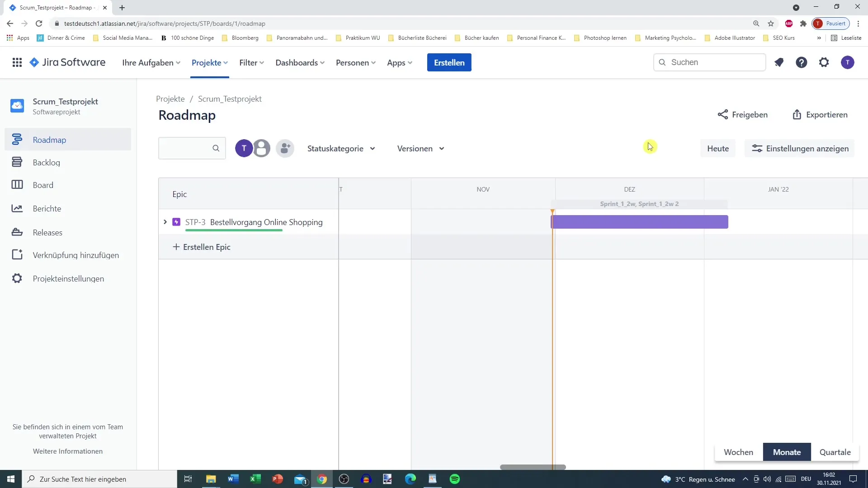Screen dimensions: 868x488
Task: Expand the STP-3 Bestellvorgang Online Shopping epic
Action: tap(165, 222)
